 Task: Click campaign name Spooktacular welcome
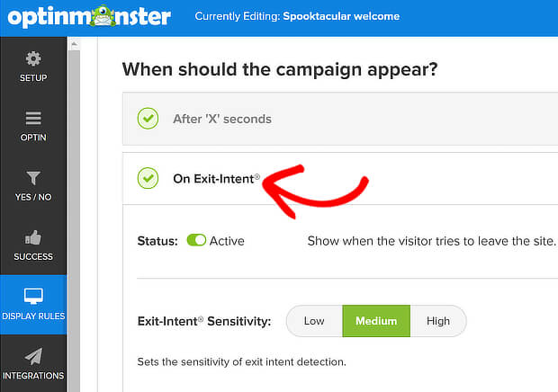[341, 16]
